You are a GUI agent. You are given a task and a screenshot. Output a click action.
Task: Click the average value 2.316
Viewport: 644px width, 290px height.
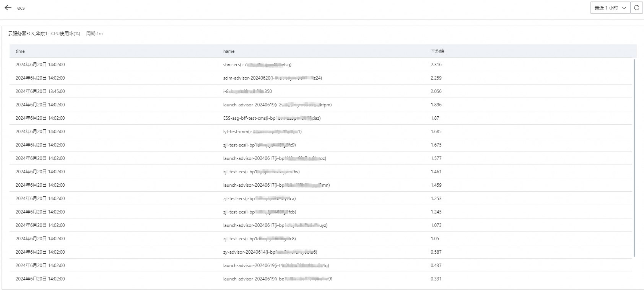point(436,65)
